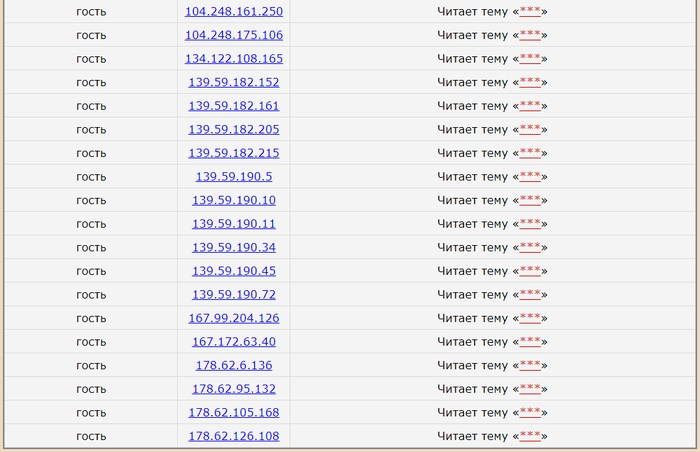Select 'Читает тему' text in 139.59.190.5 row
The height and width of the screenshot is (452, 700).
click(472, 177)
